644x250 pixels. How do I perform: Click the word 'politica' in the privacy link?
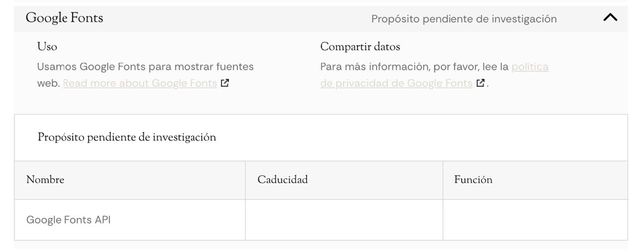pos(530,67)
